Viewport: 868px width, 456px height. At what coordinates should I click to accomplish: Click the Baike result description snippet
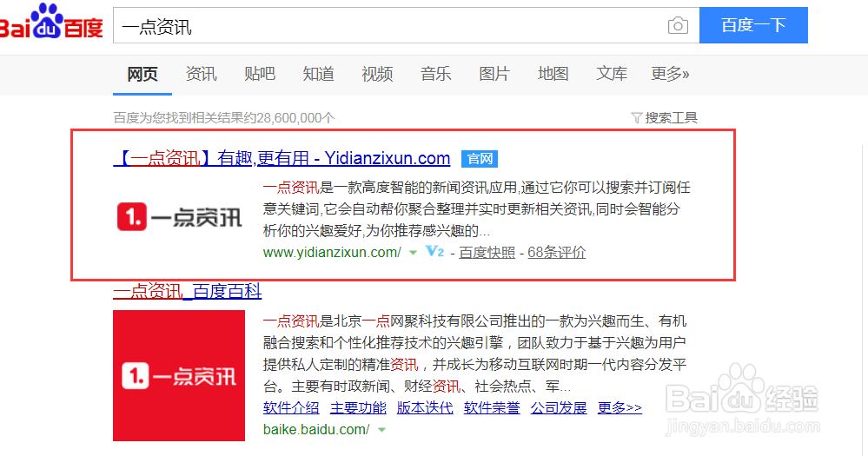point(475,354)
